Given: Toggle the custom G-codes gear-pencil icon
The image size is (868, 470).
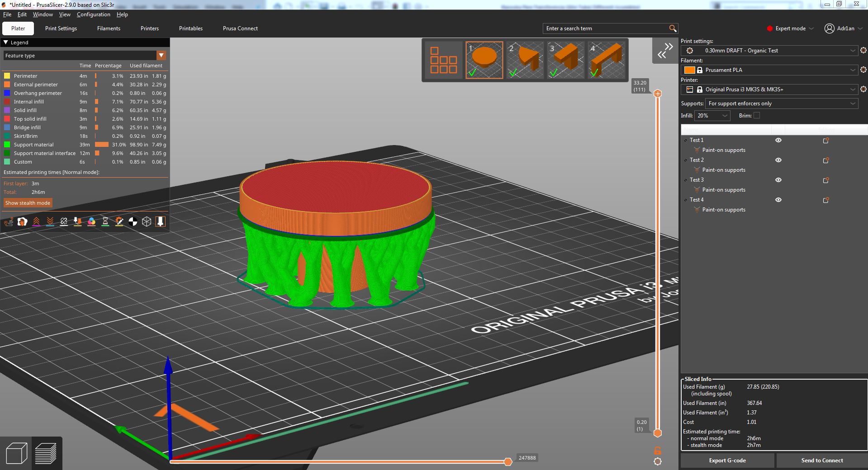Looking at the screenshot, I should point(119,221).
